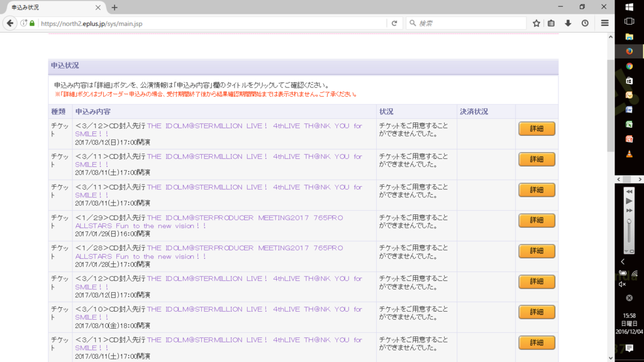Image resolution: width=644 pixels, height=362 pixels.
Task: Click the media toolbar restore window button
Action: 631,251
